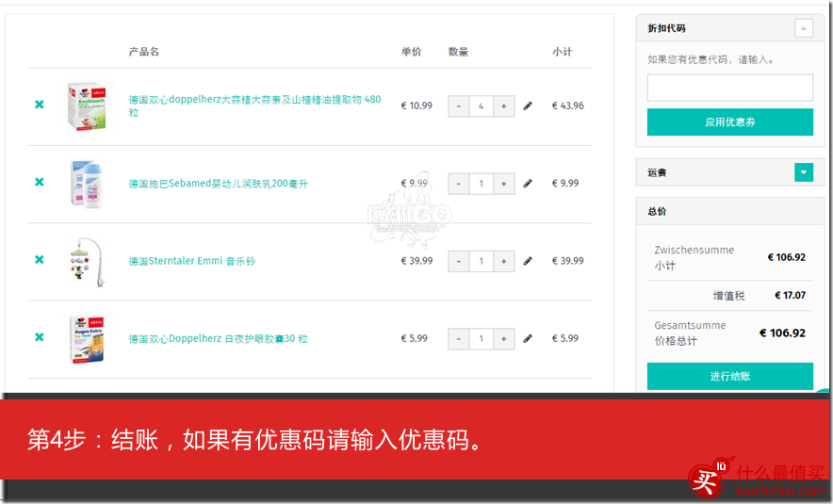Click the 增值税 value € 17.07
The image size is (833, 504).
point(790,295)
